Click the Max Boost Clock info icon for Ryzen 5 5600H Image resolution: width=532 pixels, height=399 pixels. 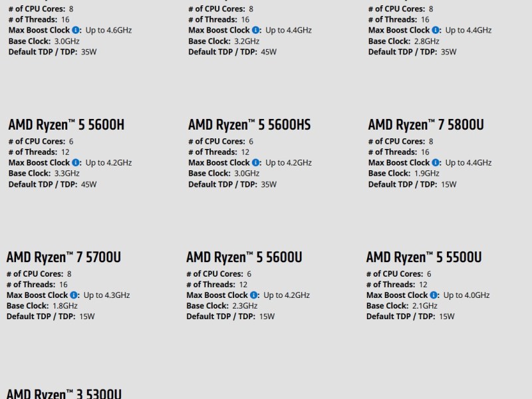coord(76,163)
